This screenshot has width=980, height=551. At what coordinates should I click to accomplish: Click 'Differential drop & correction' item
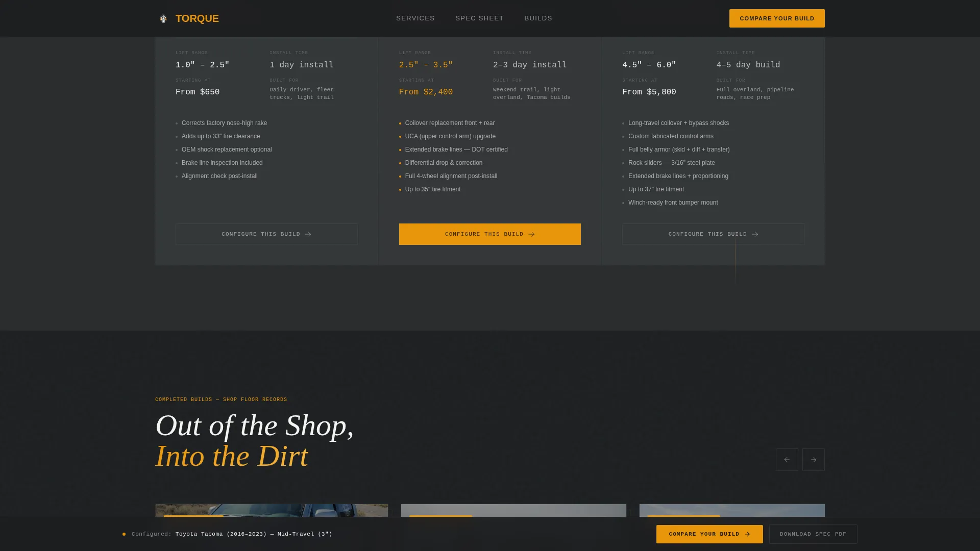click(x=444, y=163)
